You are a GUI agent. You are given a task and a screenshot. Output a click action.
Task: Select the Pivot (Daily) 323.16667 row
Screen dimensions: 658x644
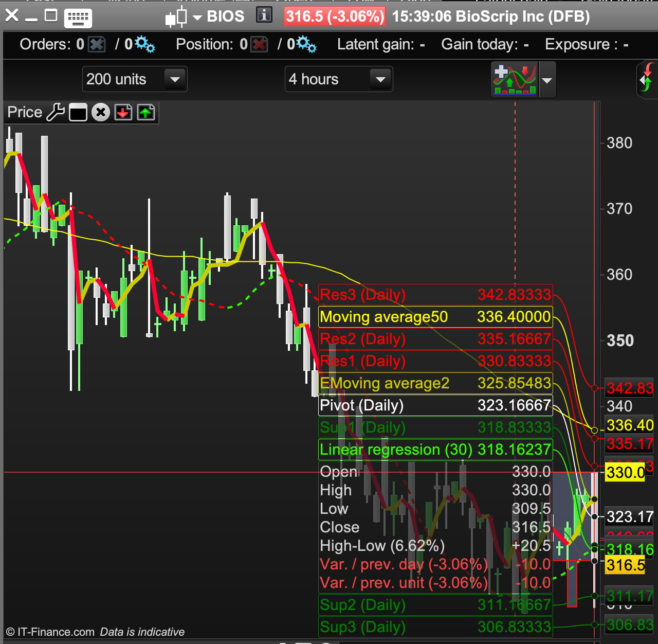click(x=435, y=405)
